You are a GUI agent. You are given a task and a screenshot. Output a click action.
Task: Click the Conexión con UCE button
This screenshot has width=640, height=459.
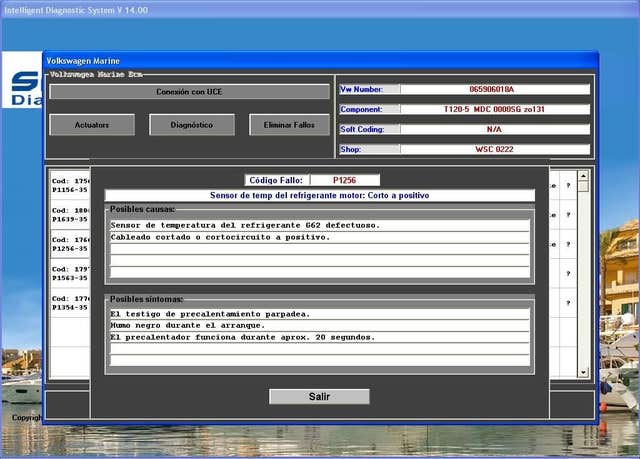click(189, 92)
